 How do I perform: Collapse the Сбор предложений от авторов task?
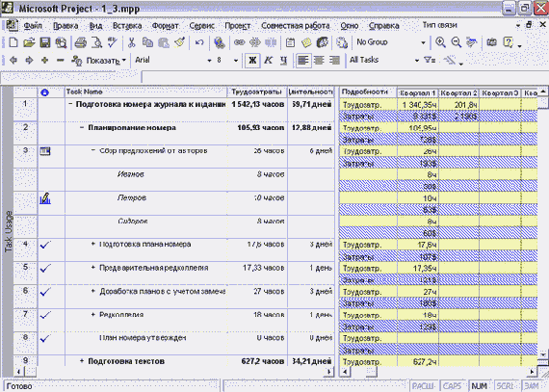click(93, 150)
